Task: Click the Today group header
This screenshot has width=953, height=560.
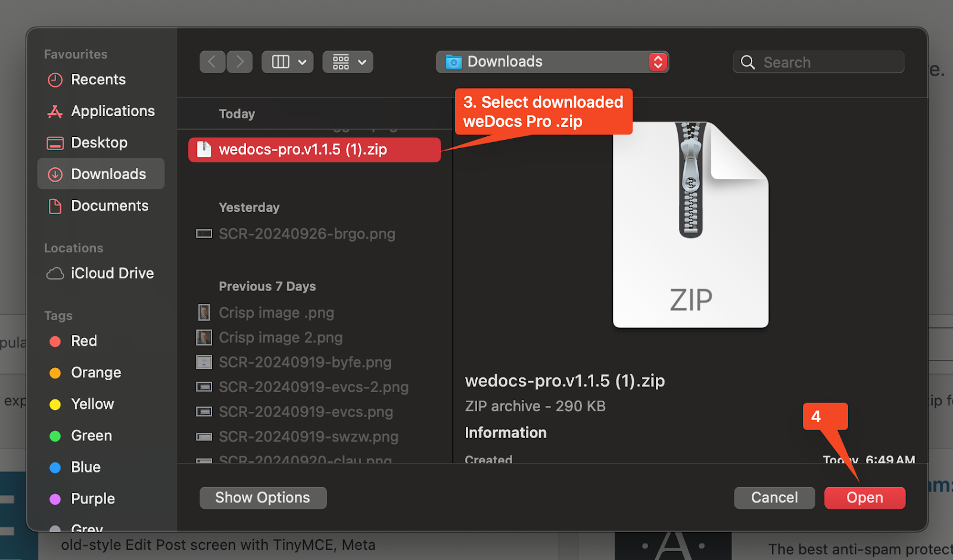Action: coord(236,114)
